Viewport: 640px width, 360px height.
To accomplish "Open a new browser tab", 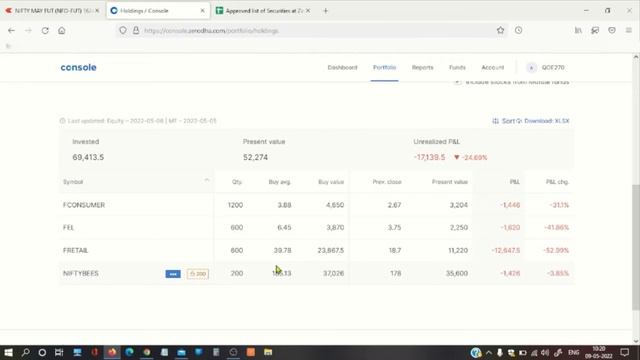I will point(325,11).
